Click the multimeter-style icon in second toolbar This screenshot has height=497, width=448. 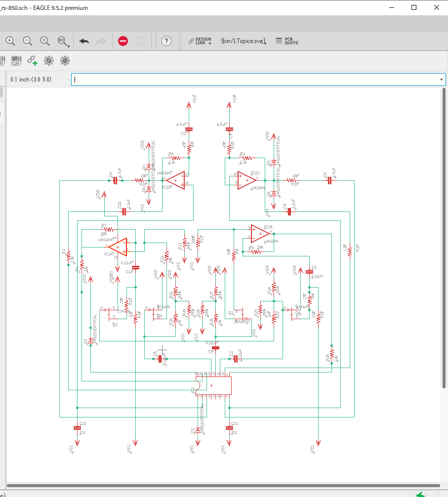(x=16, y=61)
